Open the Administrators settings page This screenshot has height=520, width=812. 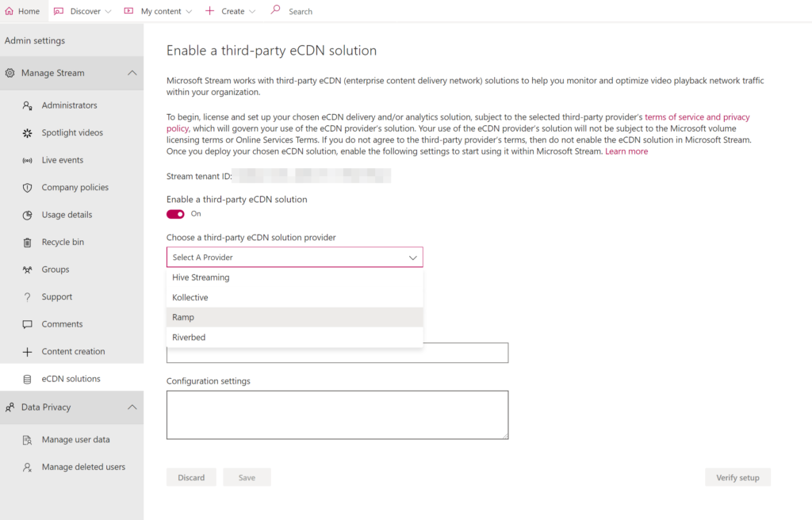click(x=72, y=105)
